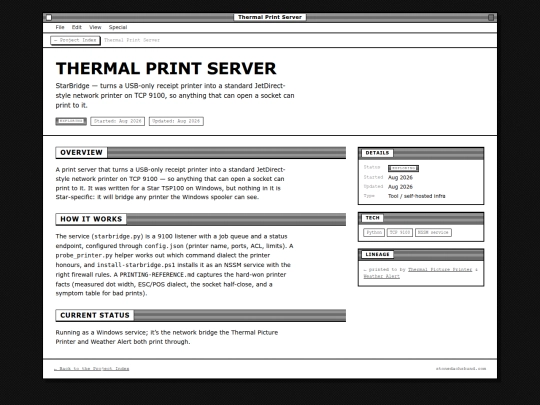Click the "probe_printer.py" code text
Screen dimensions: 540x405
(84, 256)
